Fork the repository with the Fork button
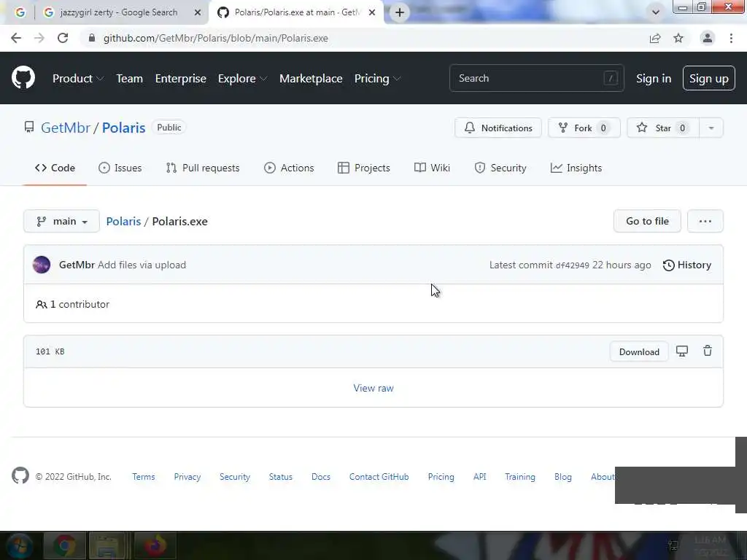This screenshot has width=747, height=560. (584, 128)
